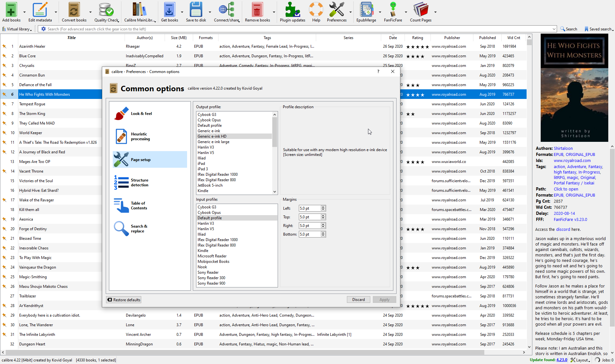Screen dimensions: 615x364
Task: Expand the Virtual library dropdown
Action: [18, 29]
